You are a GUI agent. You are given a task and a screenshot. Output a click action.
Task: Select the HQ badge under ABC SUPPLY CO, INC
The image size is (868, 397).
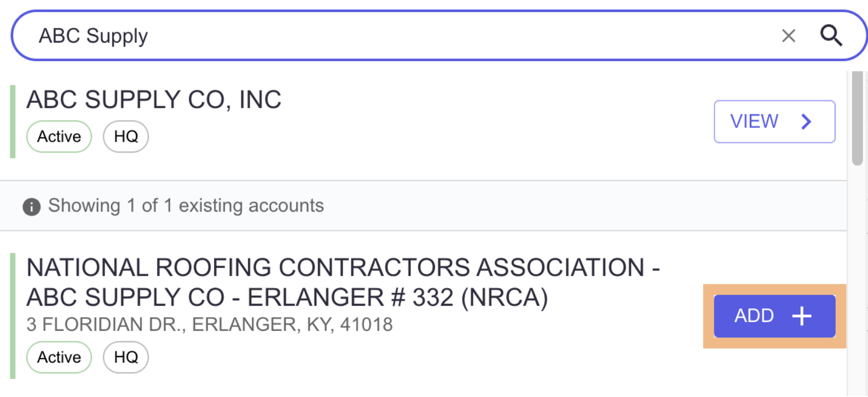(x=126, y=137)
